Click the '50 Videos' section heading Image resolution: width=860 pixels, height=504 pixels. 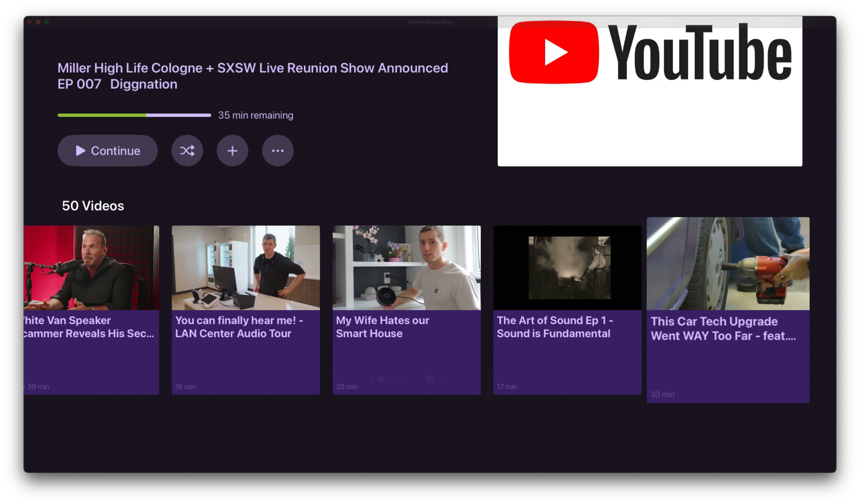93,206
